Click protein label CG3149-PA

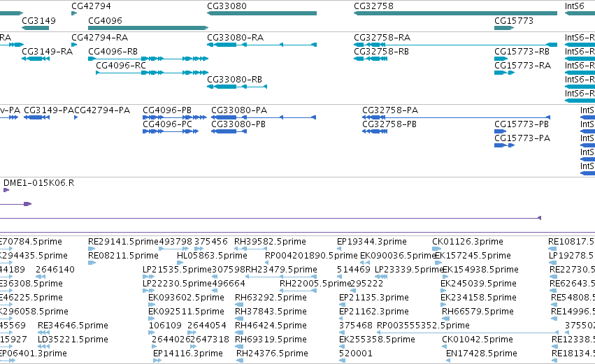pos(49,110)
